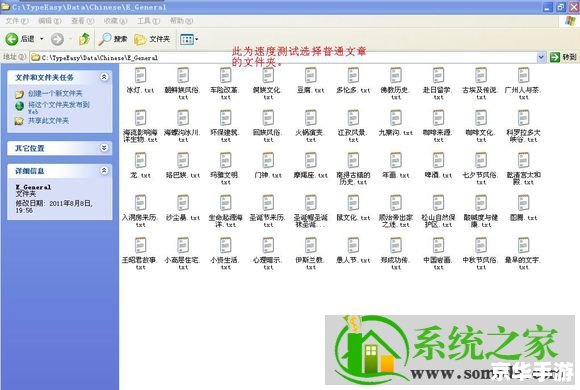Image resolution: width=580 pixels, height=390 pixels.
Task: Click 创建一个新文件夹 link
Action: point(55,93)
